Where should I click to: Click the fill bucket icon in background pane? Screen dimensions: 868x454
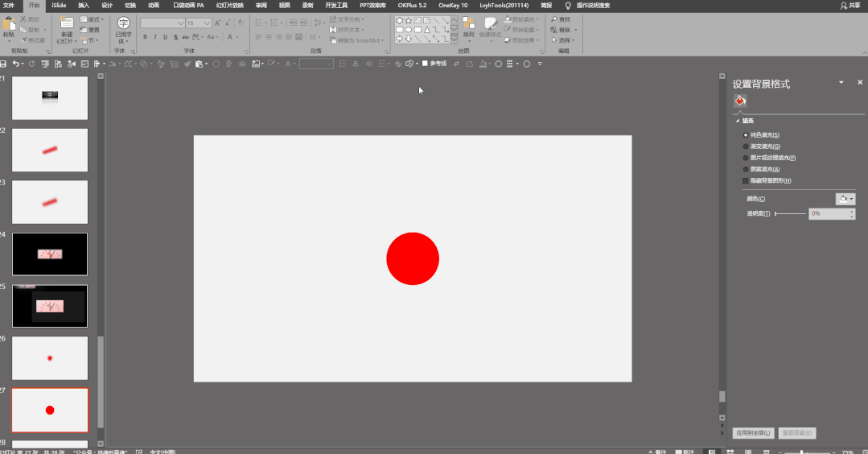(x=740, y=101)
